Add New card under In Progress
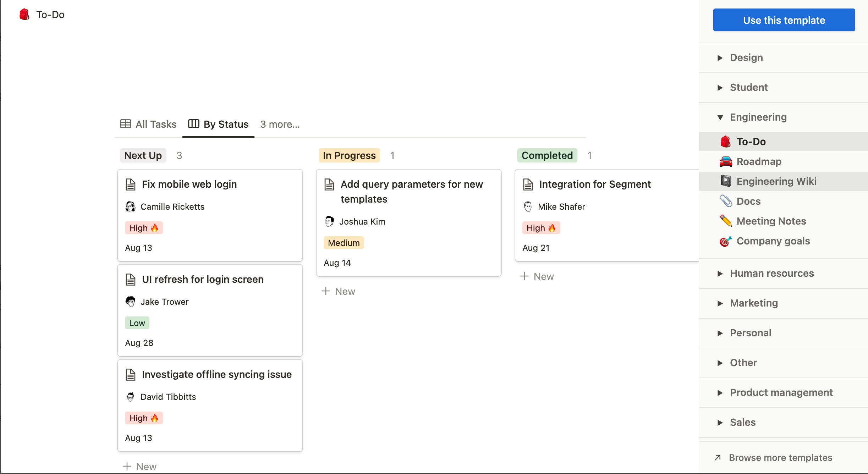Image resolution: width=868 pixels, height=474 pixels. pos(338,291)
